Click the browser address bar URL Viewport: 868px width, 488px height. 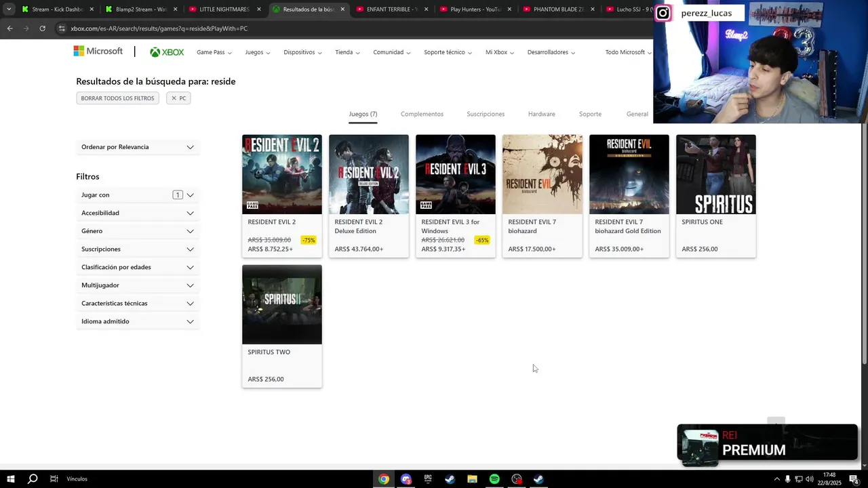tap(159, 28)
